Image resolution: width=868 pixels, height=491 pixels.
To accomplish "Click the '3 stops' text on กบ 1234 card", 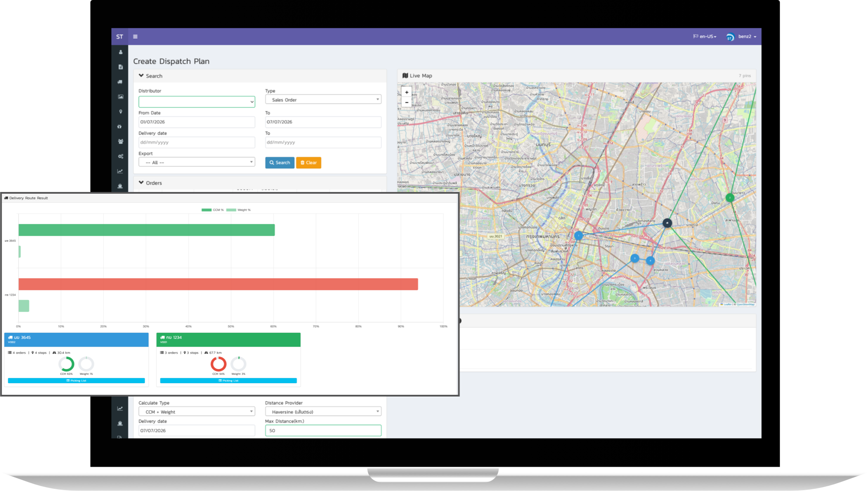I will (x=193, y=353).
